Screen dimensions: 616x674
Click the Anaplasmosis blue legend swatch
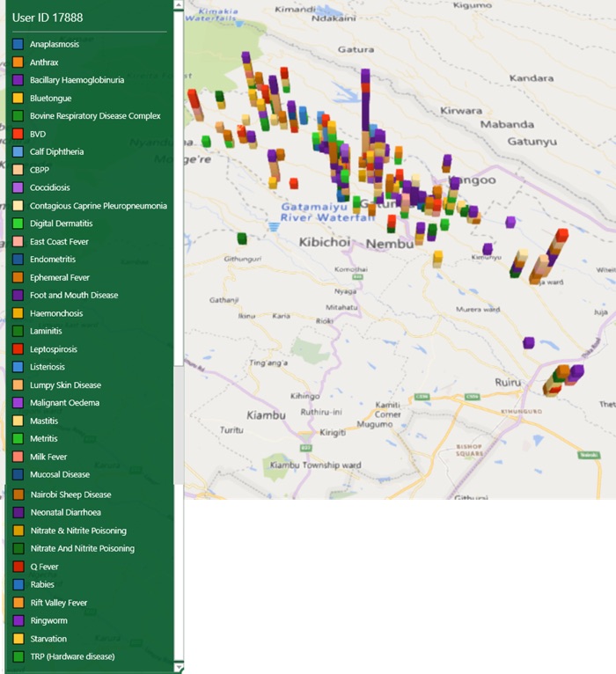tap(18, 44)
